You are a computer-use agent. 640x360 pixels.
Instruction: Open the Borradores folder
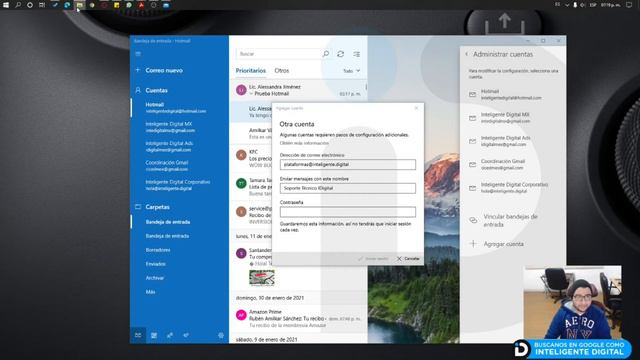pyautogui.click(x=158, y=250)
